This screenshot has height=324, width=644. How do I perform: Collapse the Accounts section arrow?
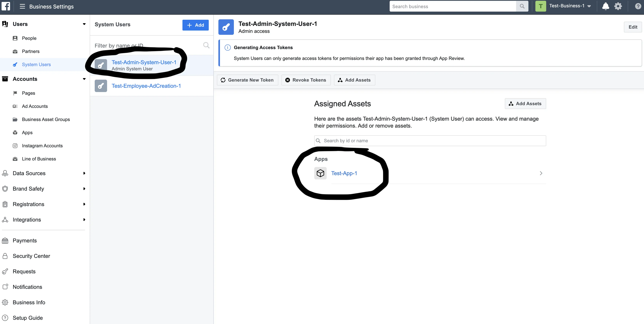[84, 79]
